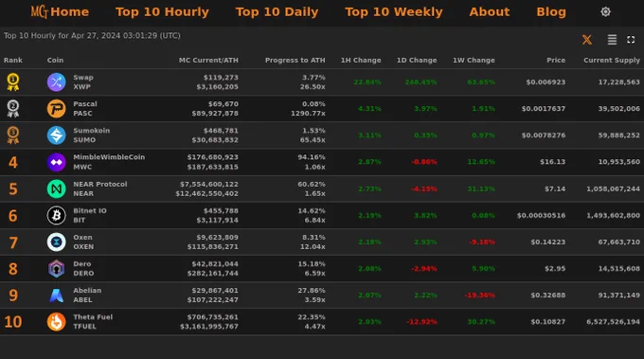Click the rank number 4
The width and height of the screenshot is (644, 359).
point(13,162)
